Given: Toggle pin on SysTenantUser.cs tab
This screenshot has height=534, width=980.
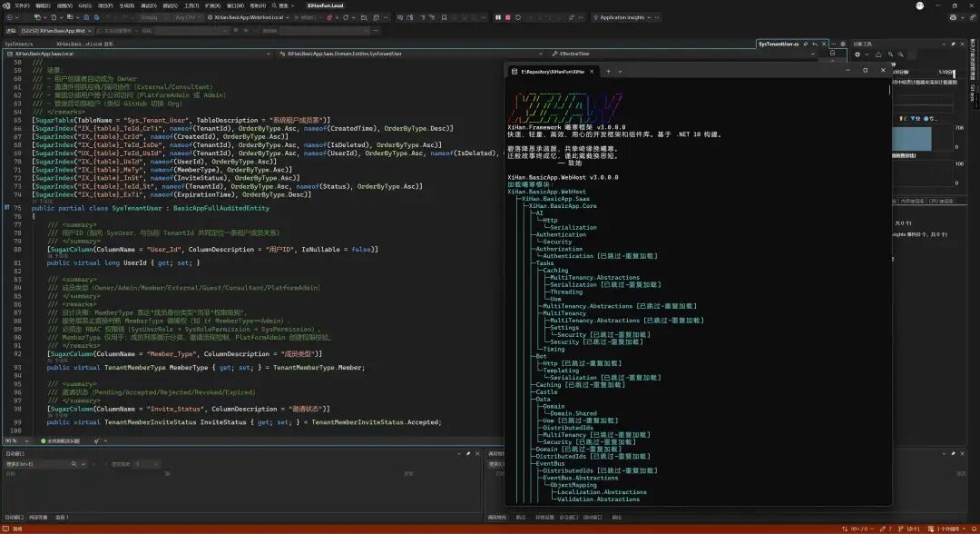Looking at the screenshot, I should [806, 44].
